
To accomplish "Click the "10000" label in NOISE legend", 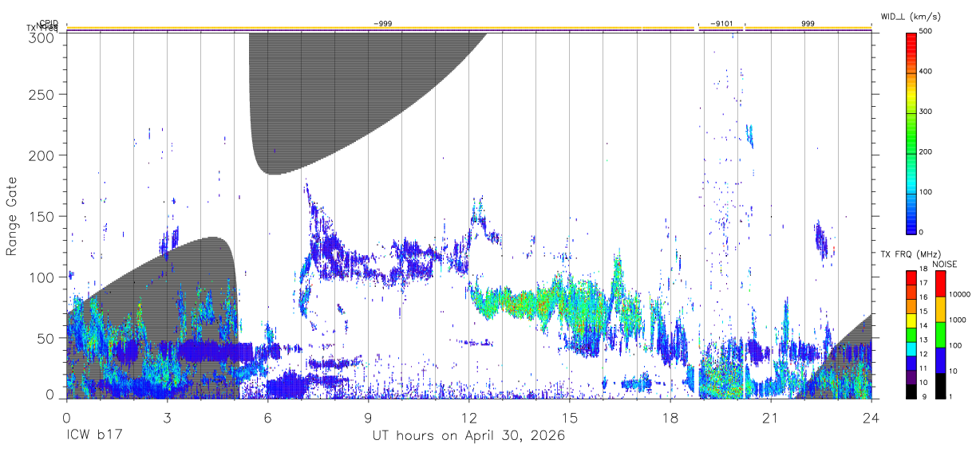I will click(x=960, y=294).
